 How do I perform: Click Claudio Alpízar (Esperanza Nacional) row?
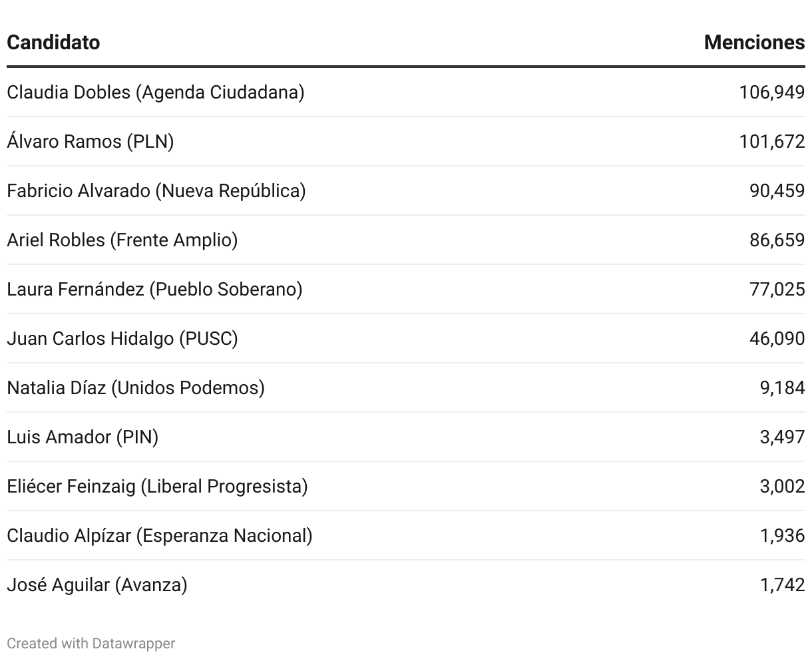tap(159, 535)
